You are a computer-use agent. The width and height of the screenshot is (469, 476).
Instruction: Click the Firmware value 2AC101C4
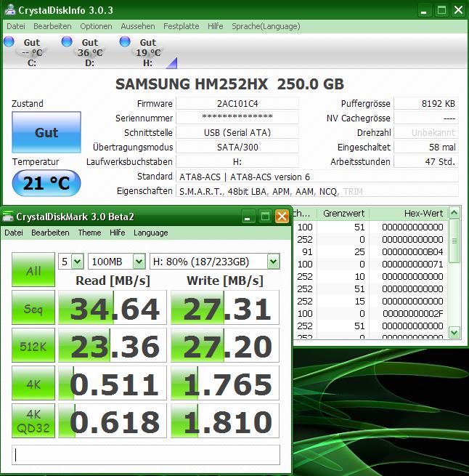coord(237,103)
